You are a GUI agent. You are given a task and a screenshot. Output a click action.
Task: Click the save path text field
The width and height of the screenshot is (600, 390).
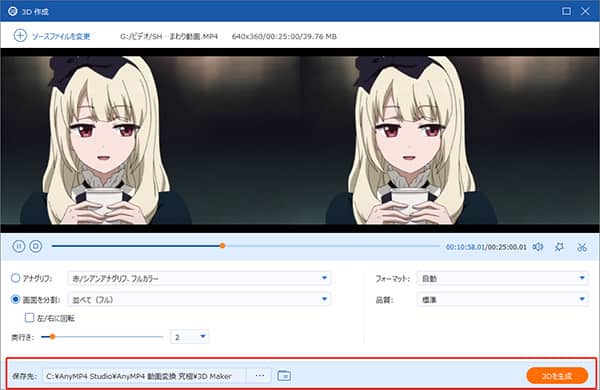point(145,376)
